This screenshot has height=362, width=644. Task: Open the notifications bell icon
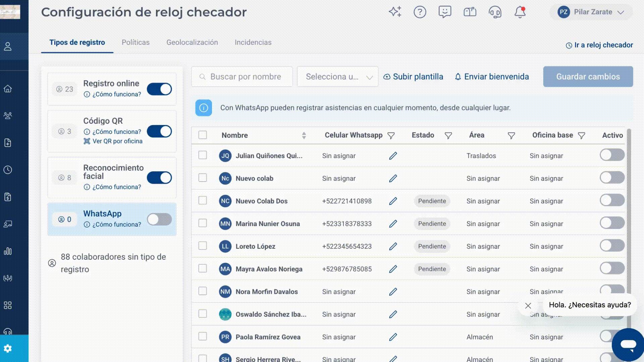[520, 12]
